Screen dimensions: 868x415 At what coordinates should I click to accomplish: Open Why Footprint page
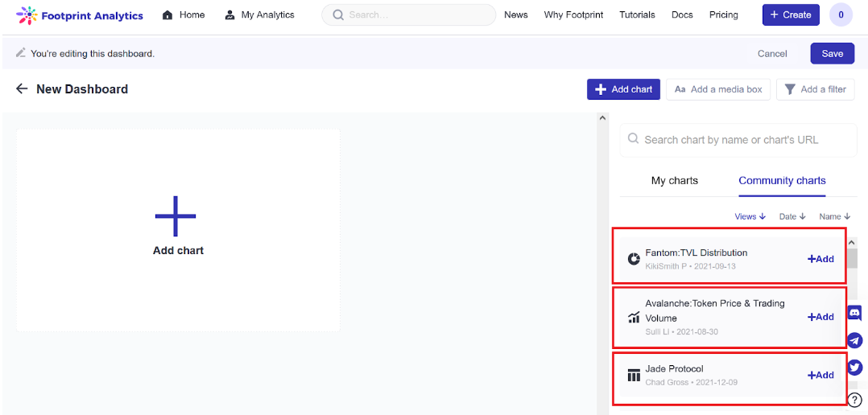tap(573, 15)
